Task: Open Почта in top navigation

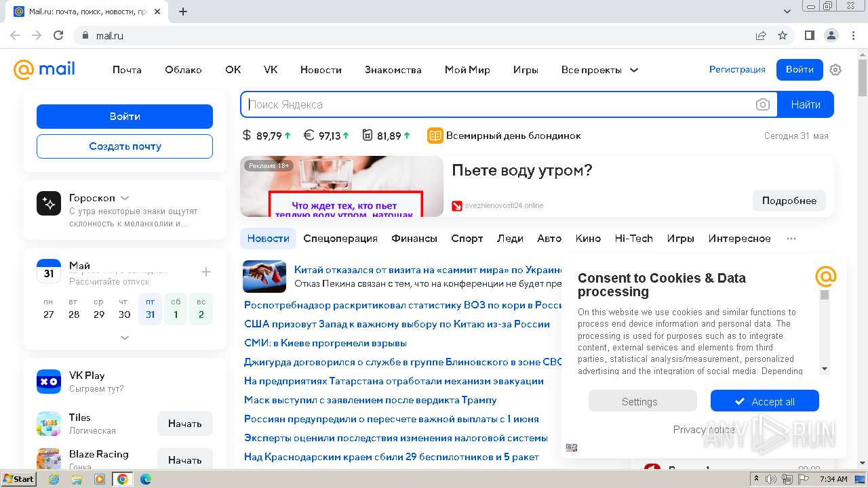Action: [127, 70]
